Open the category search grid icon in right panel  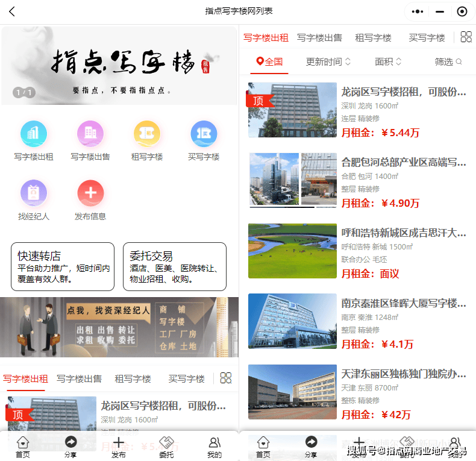tap(466, 37)
